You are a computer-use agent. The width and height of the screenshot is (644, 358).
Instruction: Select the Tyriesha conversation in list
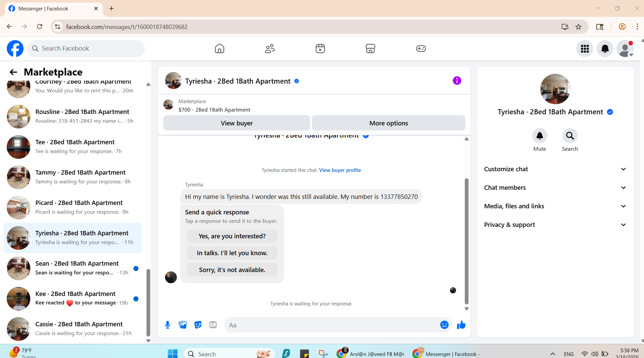[72, 238]
